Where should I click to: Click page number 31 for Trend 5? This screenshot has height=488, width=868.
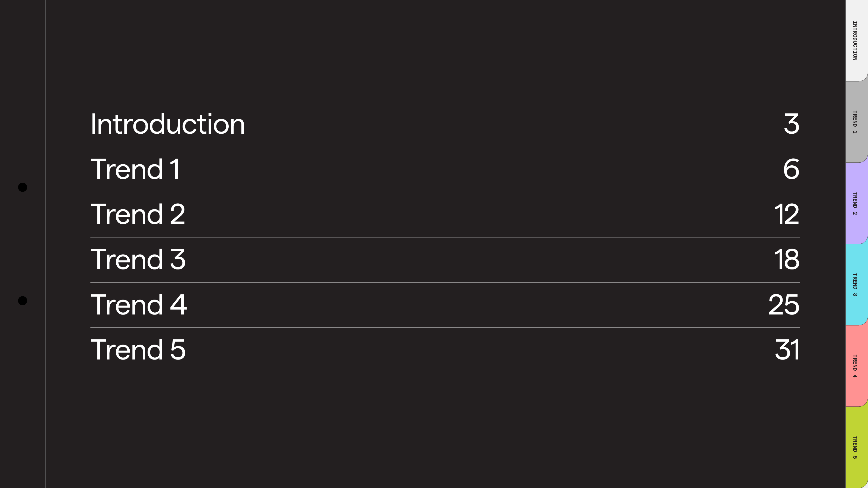click(x=787, y=349)
